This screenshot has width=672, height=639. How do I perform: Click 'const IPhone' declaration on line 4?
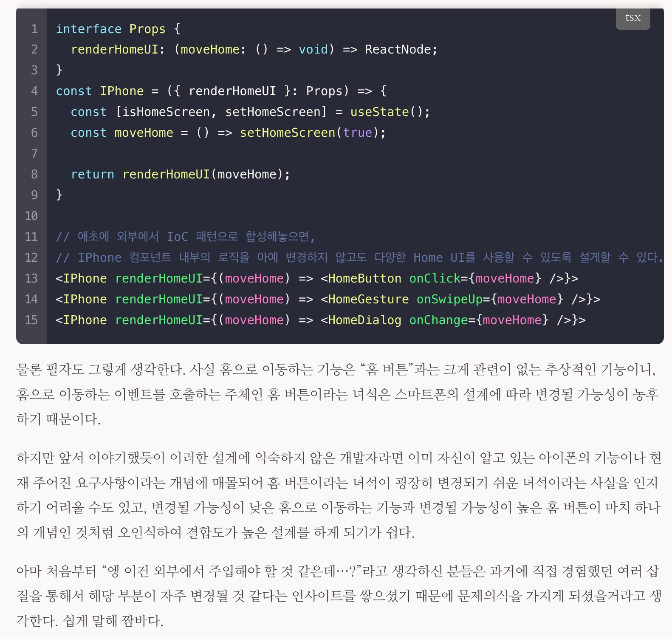point(100,91)
